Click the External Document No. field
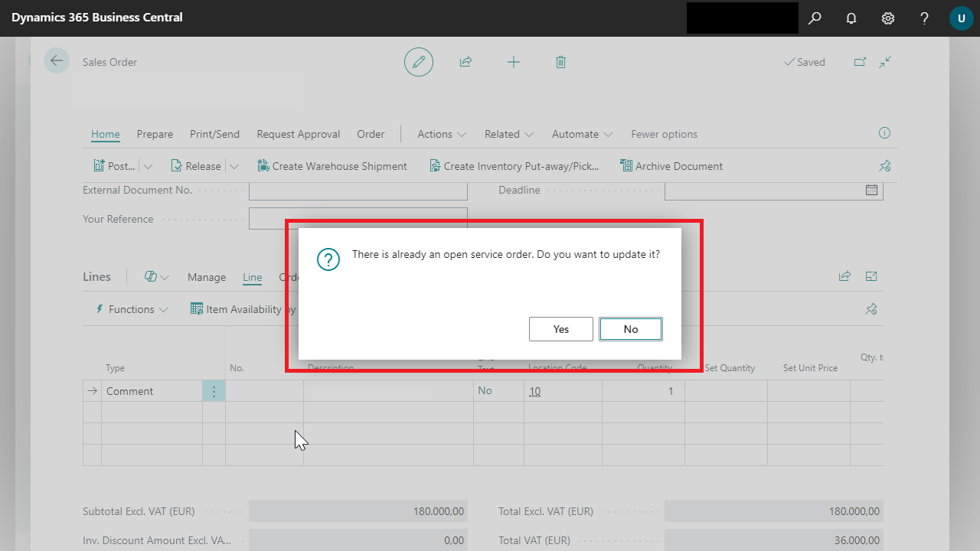 [x=358, y=191]
